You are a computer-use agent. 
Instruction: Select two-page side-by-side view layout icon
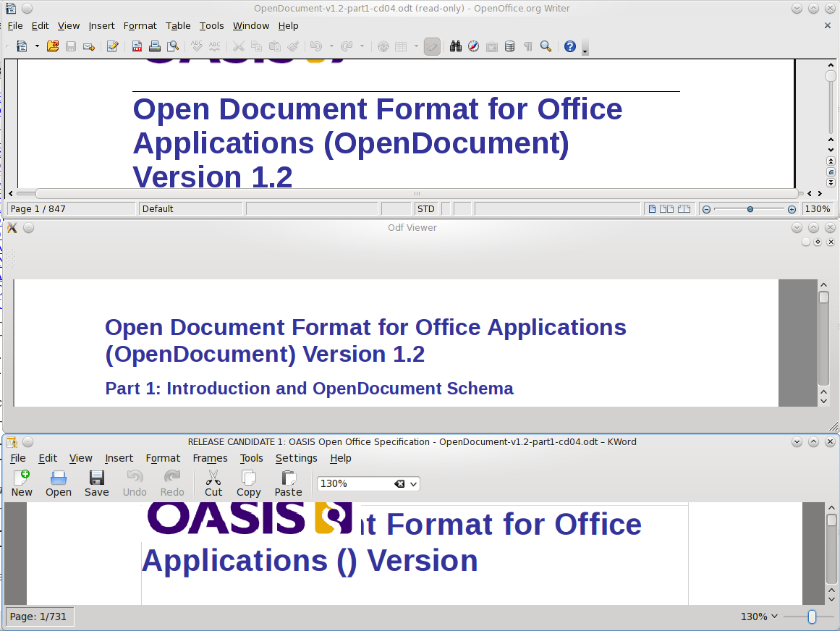666,209
